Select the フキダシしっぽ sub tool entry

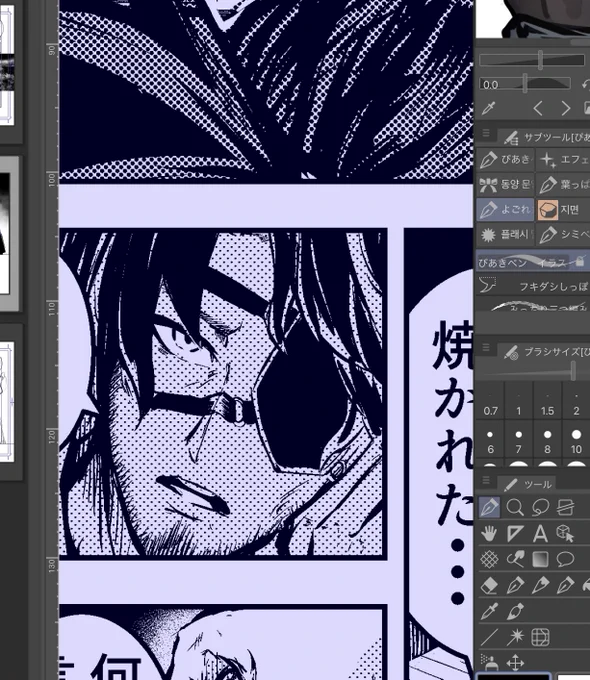[533, 286]
